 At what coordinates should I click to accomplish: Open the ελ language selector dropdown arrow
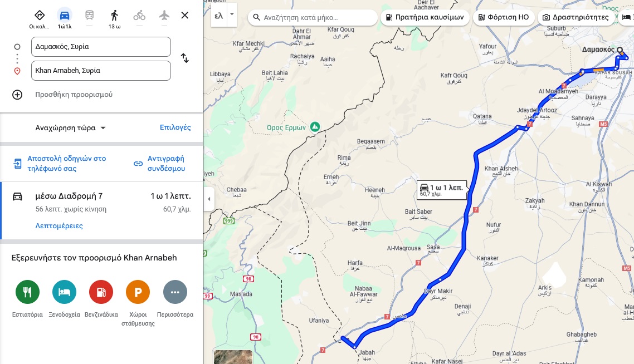(x=232, y=14)
